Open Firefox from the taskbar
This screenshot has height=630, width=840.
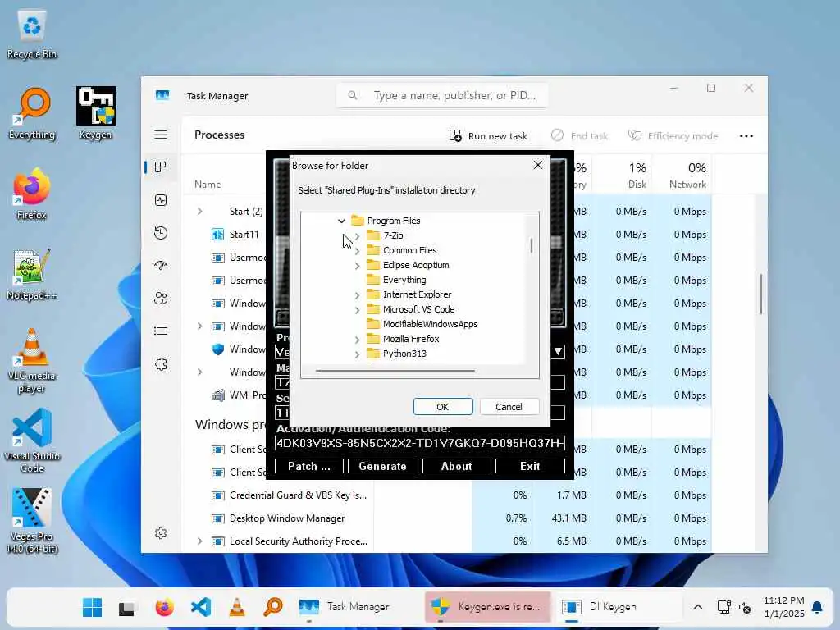click(x=164, y=607)
